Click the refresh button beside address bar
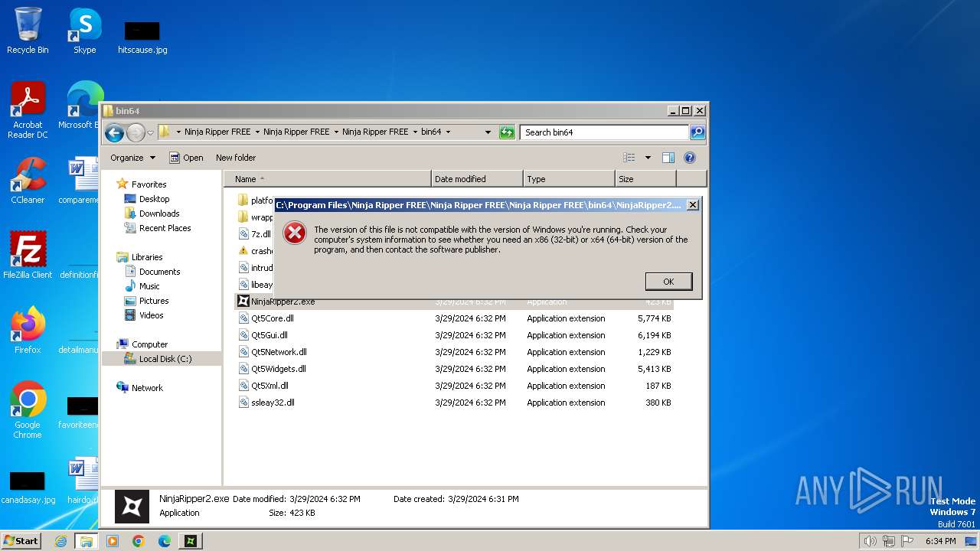The height and width of the screenshot is (551, 980). [507, 132]
